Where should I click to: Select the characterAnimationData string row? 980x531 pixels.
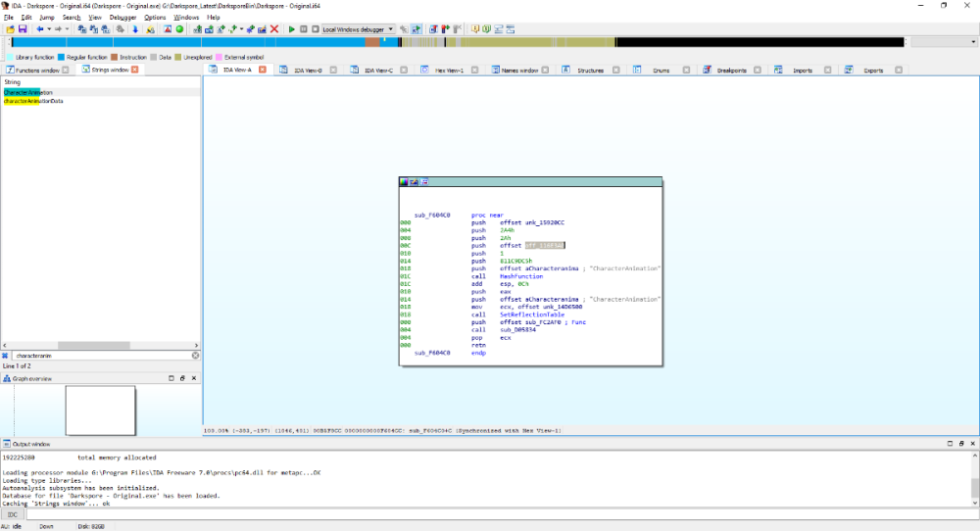click(x=101, y=101)
